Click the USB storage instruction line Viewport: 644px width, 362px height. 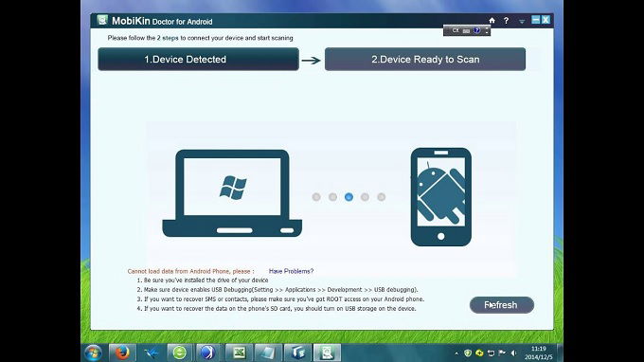click(277, 309)
